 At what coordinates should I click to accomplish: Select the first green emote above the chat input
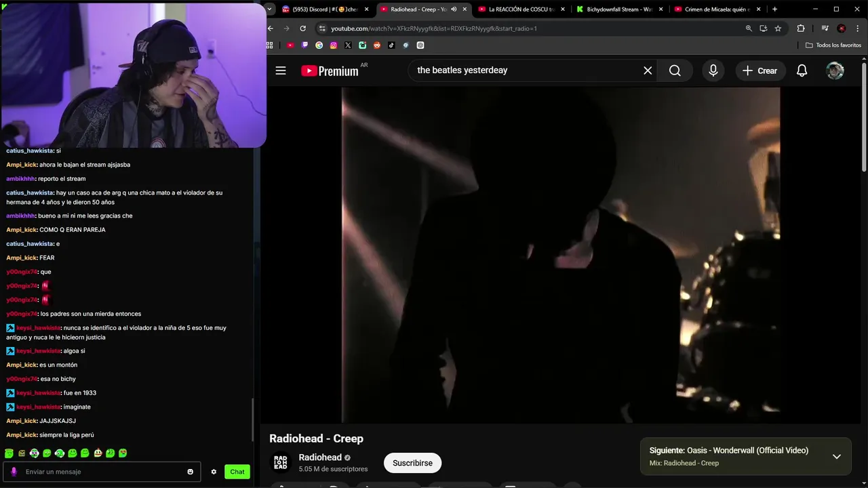point(9,453)
